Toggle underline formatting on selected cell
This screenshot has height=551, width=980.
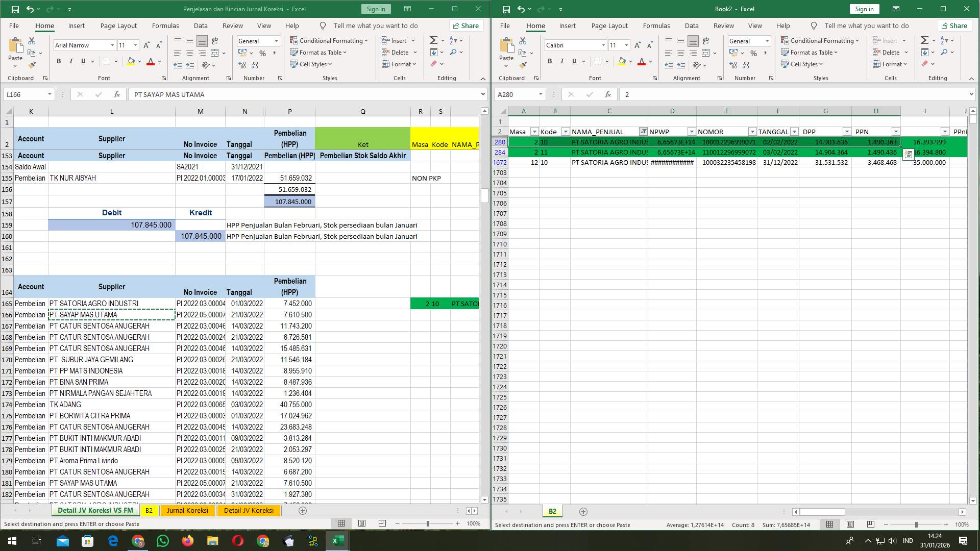[83, 61]
